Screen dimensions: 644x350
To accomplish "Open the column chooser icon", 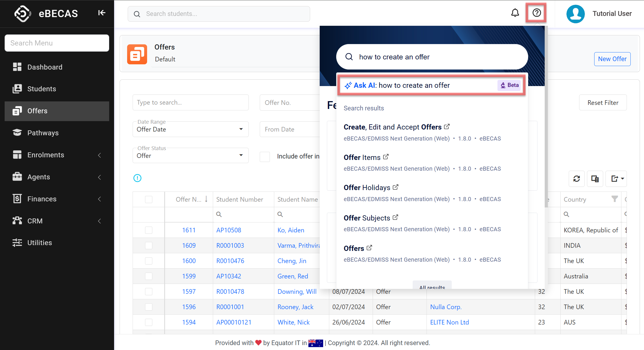I will coord(595,179).
